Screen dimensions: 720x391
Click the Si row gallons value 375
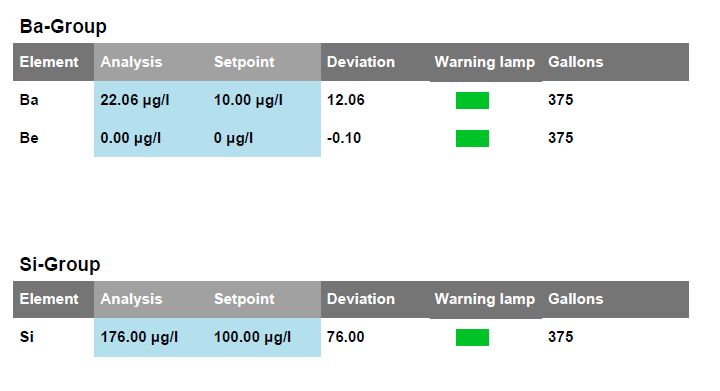tap(560, 337)
